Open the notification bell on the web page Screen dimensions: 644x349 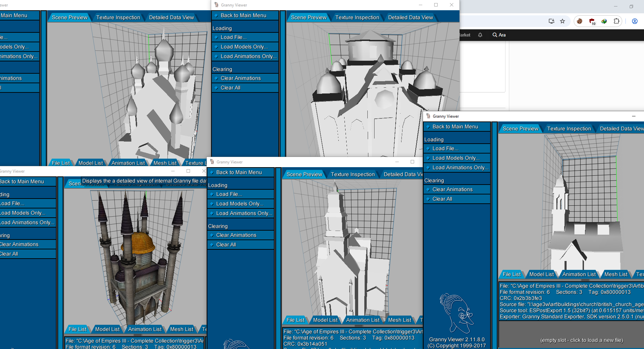[480, 35]
